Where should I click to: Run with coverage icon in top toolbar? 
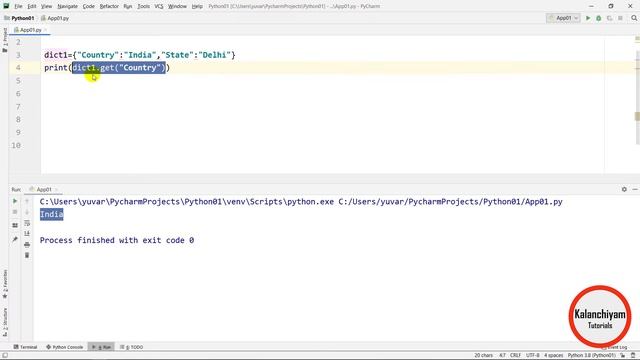tap(609, 18)
